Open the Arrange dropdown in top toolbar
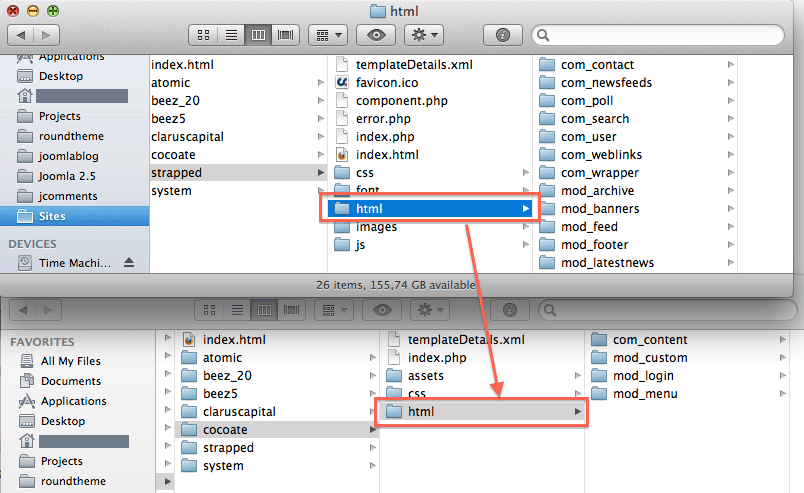804x493 pixels. (327, 35)
